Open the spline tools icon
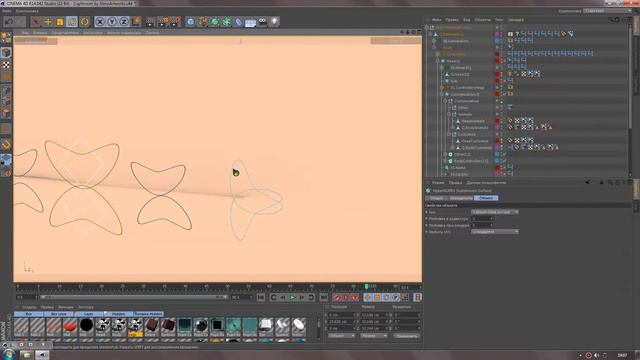 (202, 21)
